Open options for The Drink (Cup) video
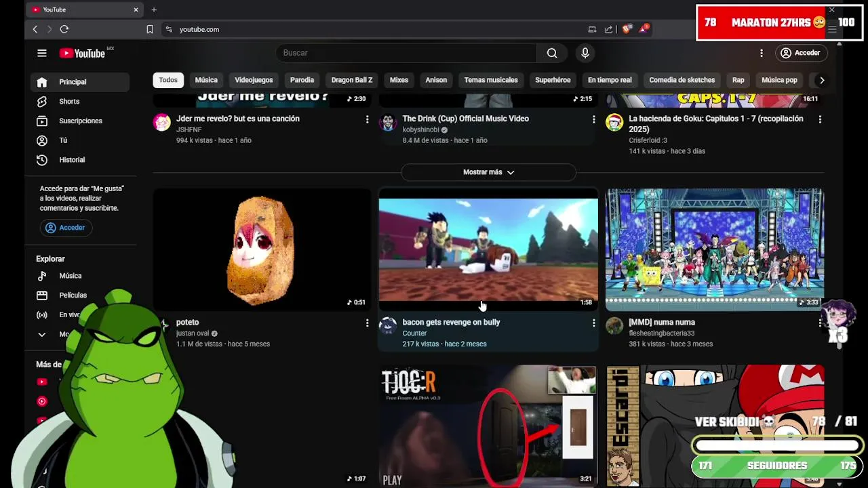This screenshot has width=868, height=488. click(x=593, y=119)
